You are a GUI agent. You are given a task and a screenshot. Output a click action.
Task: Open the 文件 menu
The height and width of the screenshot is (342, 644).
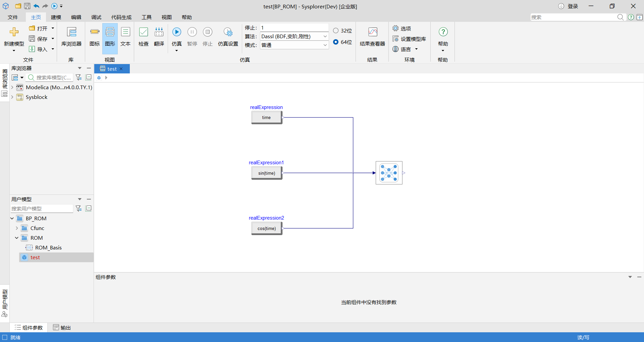tap(13, 17)
